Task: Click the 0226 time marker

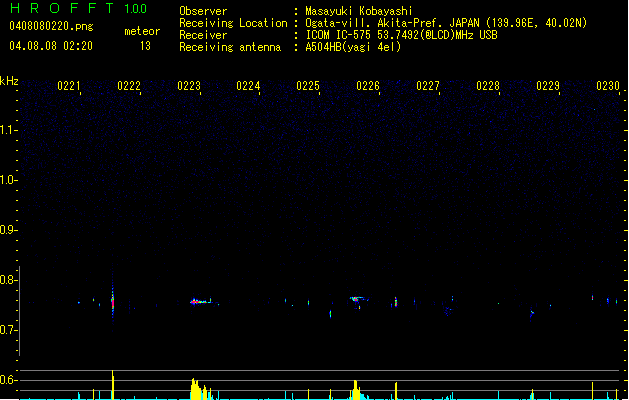Action: click(x=368, y=86)
